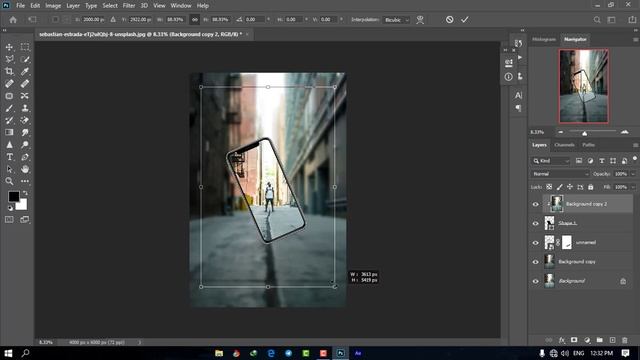This screenshot has width=640, height=360.
Task: Open the blend mode Normal dropdown
Action: tap(560, 174)
